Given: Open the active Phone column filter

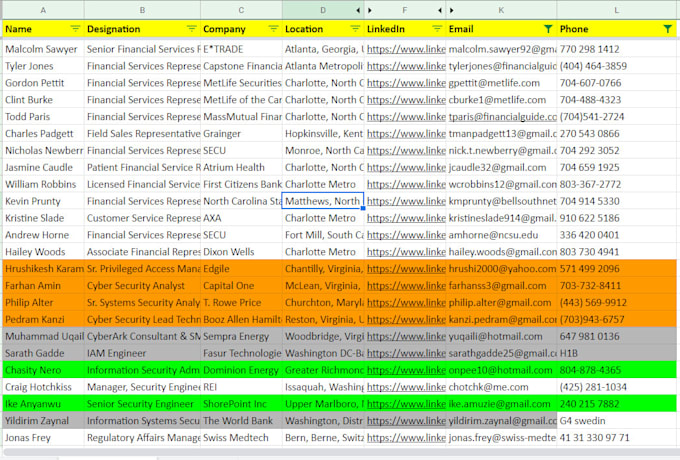Looking at the screenshot, I should pyautogui.click(x=667, y=29).
